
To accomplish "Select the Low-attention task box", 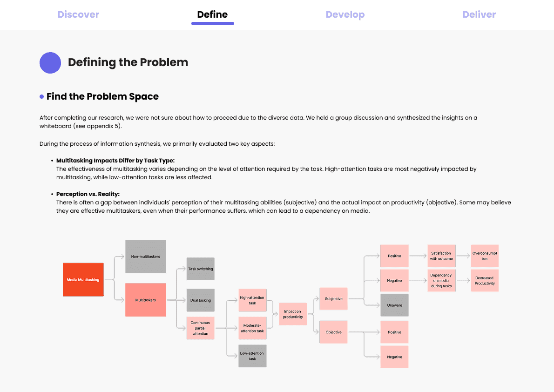I will [252, 356].
